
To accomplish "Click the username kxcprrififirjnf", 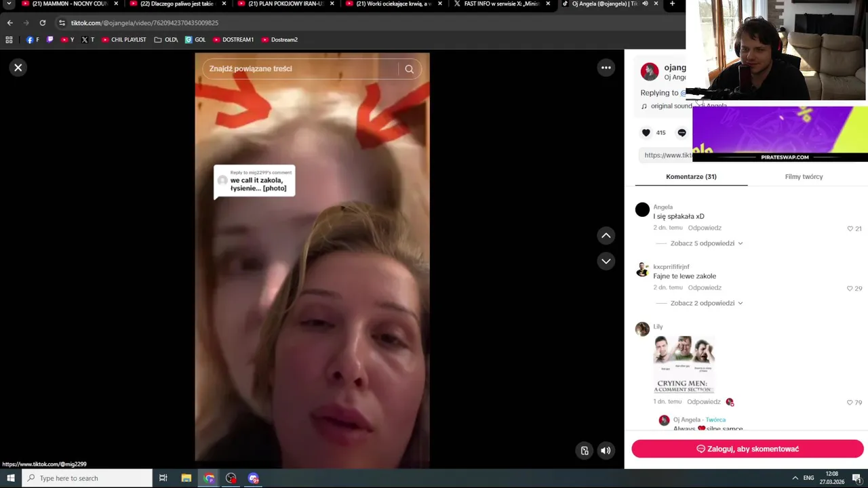I will click(671, 267).
